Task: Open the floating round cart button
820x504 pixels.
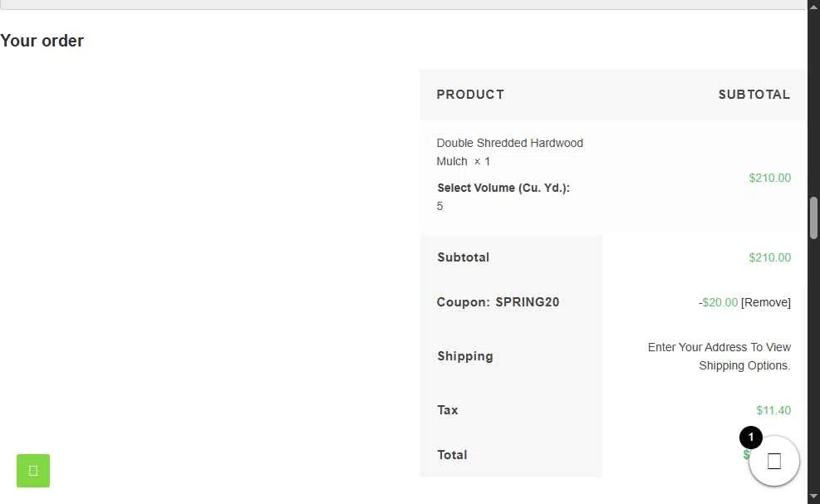Action: point(774,461)
